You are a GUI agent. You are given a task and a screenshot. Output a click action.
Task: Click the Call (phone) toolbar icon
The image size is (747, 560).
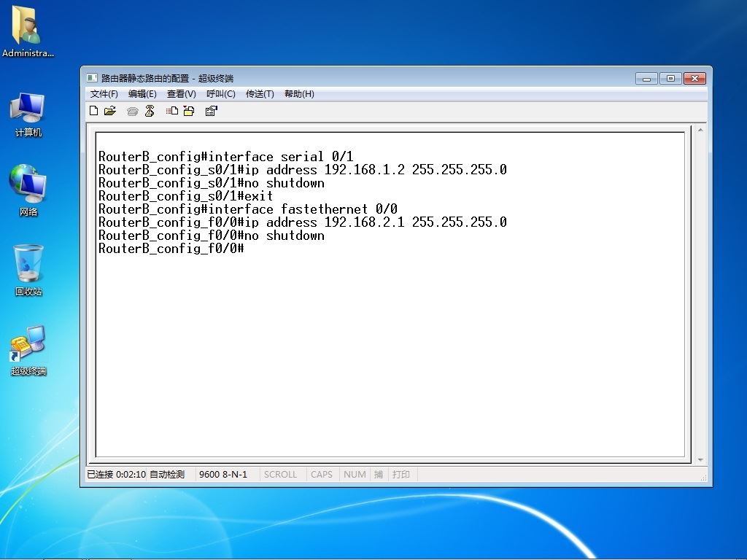pyautogui.click(x=133, y=112)
